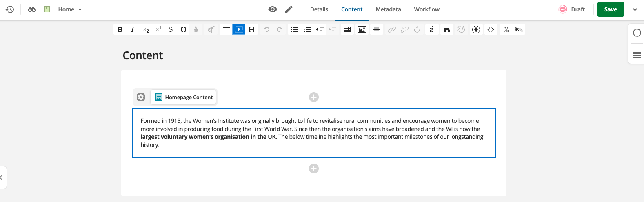The width and height of the screenshot is (644, 202).
Task: Click the binoculars icon in header
Action: coord(32,9)
